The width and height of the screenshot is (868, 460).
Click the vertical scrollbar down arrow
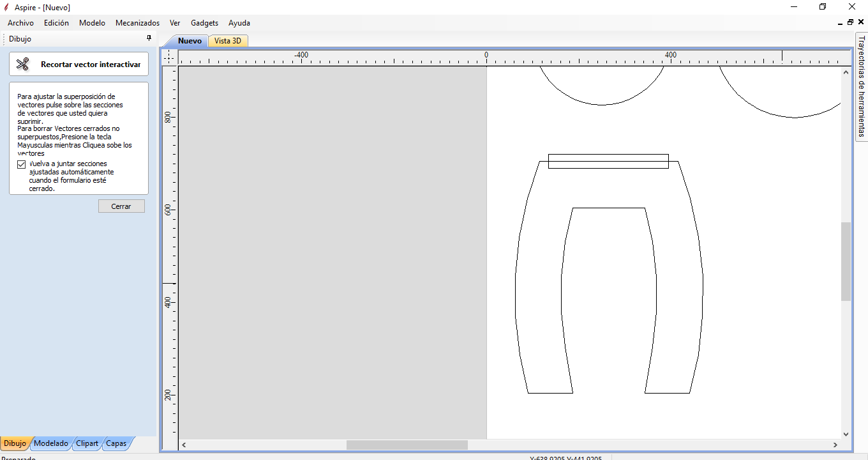point(846,434)
